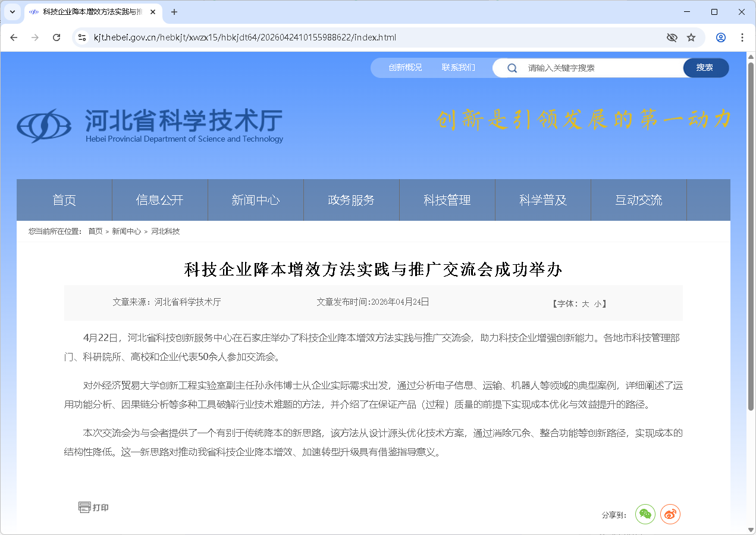Image resolution: width=756 pixels, height=535 pixels.
Task: Click the Weibo share icon
Action: pyautogui.click(x=670, y=514)
